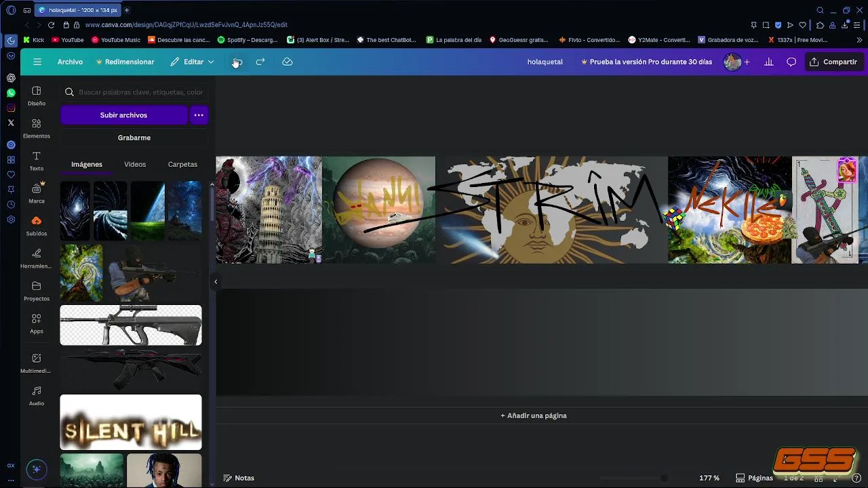Open the Herramientas side panel
Image resolution: width=868 pixels, height=488 pixels.
click(x=37, y=259)
